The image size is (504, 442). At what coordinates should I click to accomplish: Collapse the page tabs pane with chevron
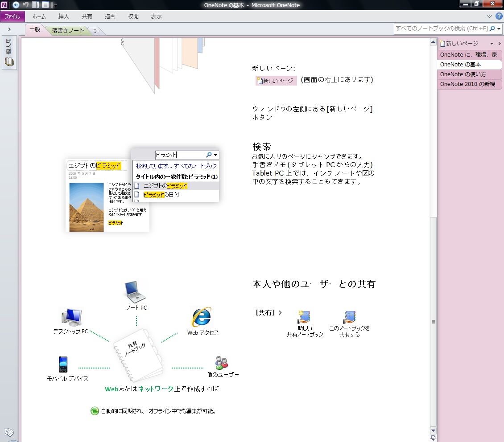point(500,44)
